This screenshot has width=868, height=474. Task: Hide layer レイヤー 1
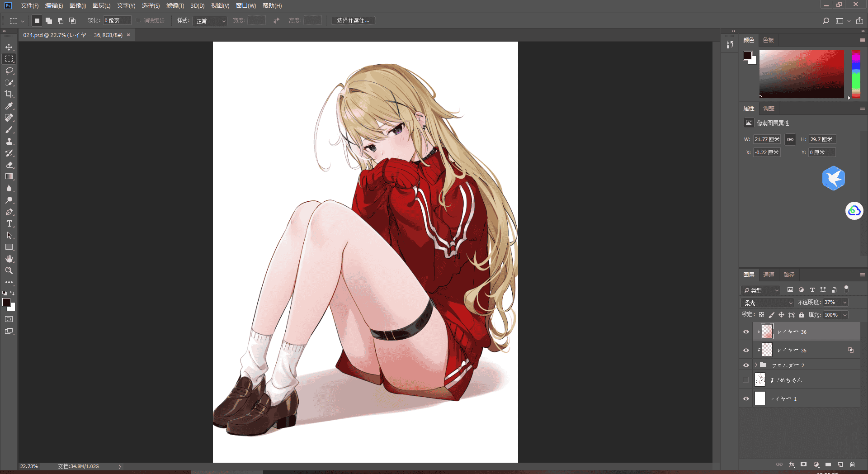746,399
